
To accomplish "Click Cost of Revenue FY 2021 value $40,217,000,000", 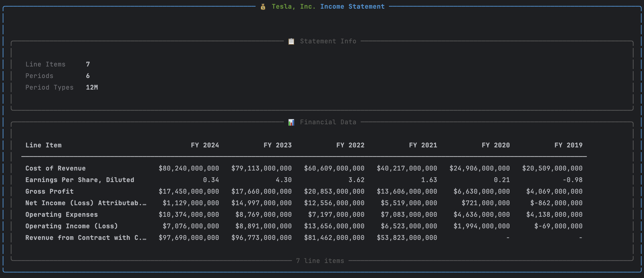I will click(x=407, y=168).
